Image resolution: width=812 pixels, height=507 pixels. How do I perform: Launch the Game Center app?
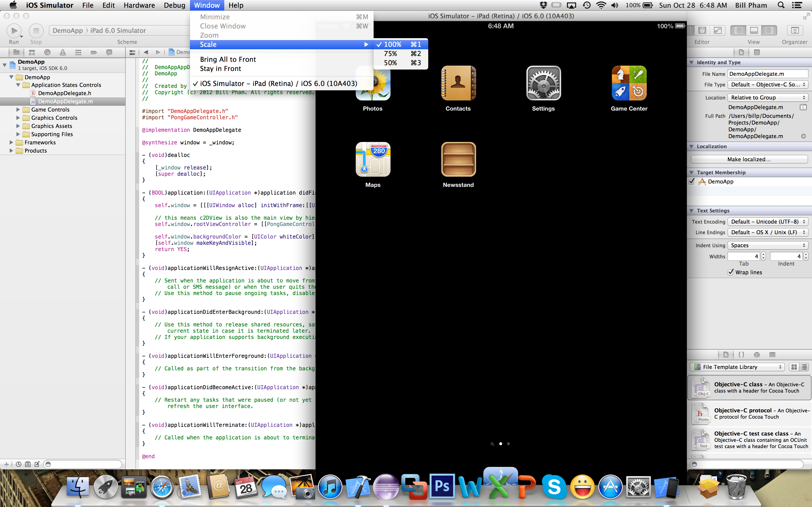[x=629, y=83]
